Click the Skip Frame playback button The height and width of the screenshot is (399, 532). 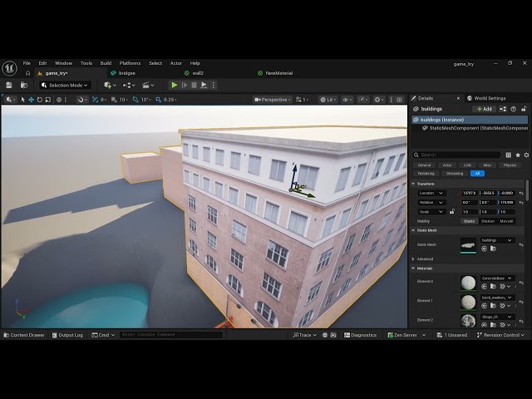(185, 85)
